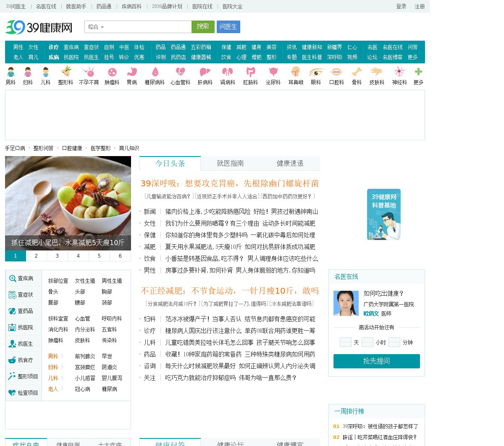Expand the 综合 search category dropdown
504x446 pixels.
[x=96, y=27]
